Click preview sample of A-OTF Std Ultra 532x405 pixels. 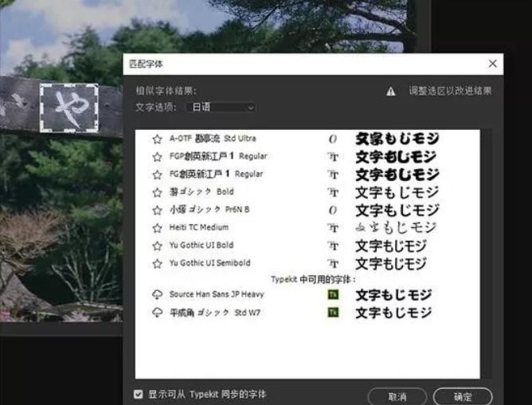(x=397, y=139)
